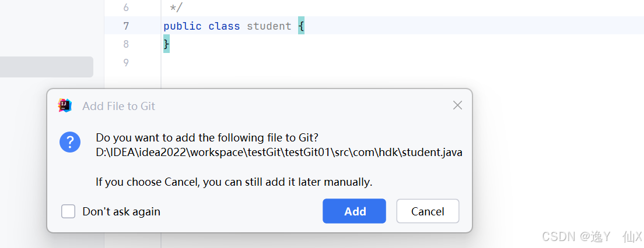This screenshot has width=644, height=248.
Task: Click the highlighted opening brace on line 7
Action: pyautogui.click(x=301, y=26)
